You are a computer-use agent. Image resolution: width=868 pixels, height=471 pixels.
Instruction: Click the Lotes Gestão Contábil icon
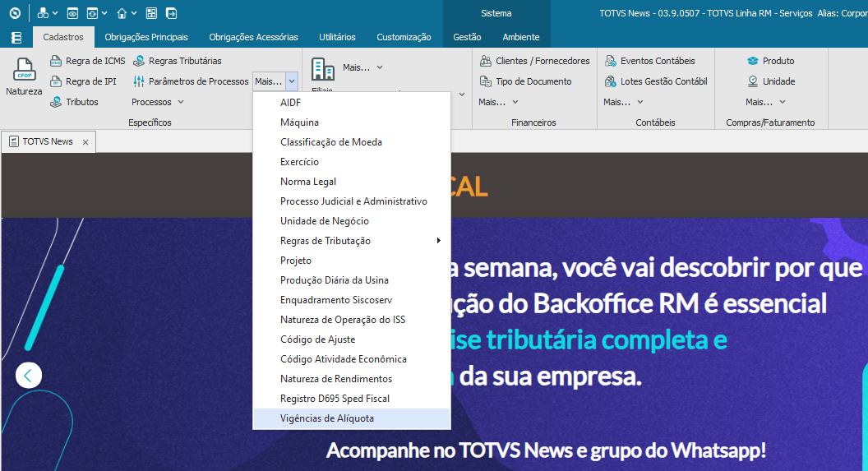pyautogui.click(x=610, y=81)
